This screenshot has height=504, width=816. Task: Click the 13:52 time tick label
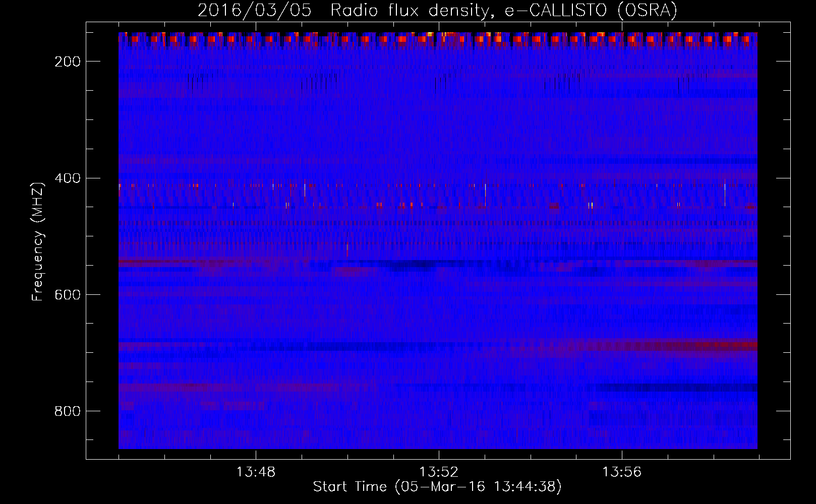click(x=439, y=472)
